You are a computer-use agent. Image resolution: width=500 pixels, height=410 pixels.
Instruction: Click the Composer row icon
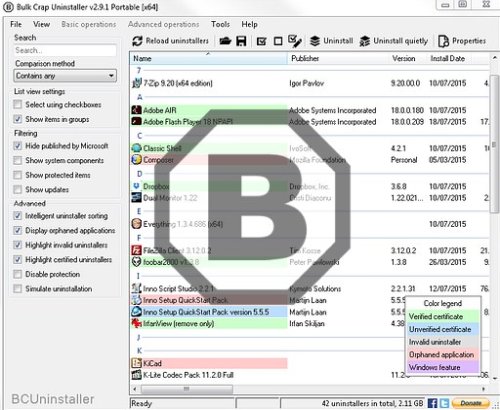136,160
